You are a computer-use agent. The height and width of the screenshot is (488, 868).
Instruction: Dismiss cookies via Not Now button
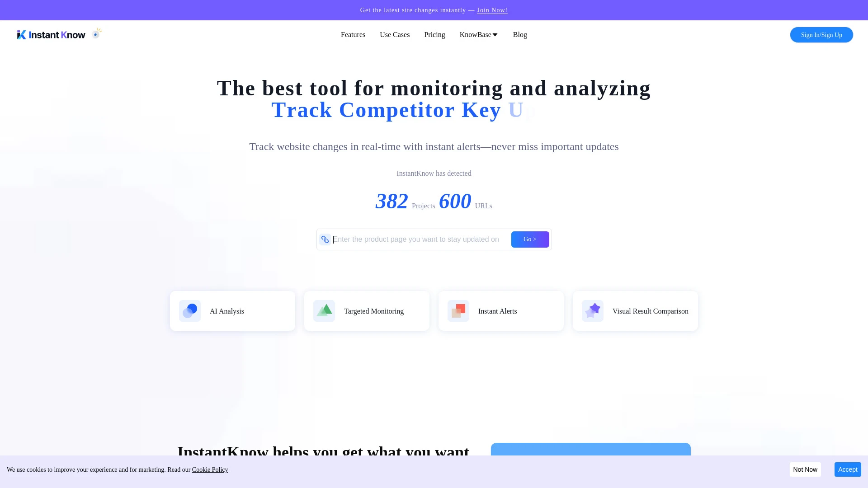[806, 469]
